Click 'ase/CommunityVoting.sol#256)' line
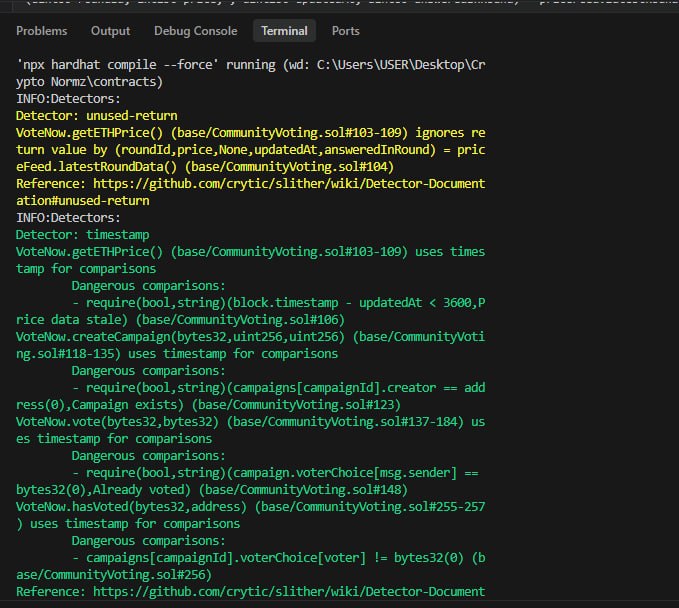 pyautogui.click(x=114, y=575)
